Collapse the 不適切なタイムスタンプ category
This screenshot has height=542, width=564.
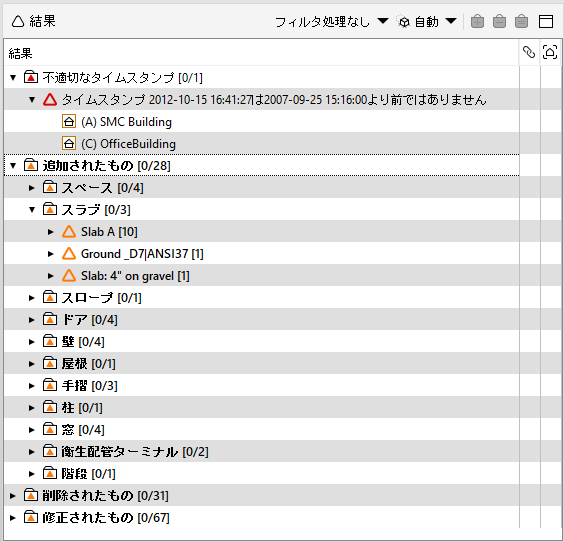[13, 77]
